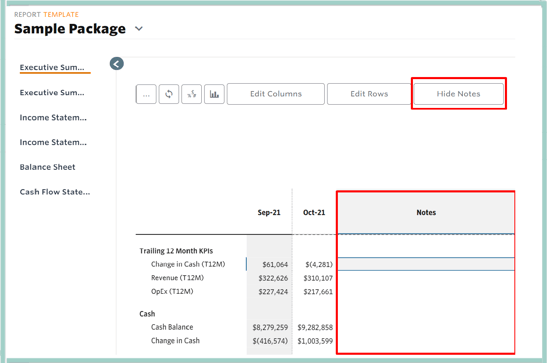Click the Trailing 12 Month KPIs heading
This screenshot has height=363, width=547.
pos(176,251)
